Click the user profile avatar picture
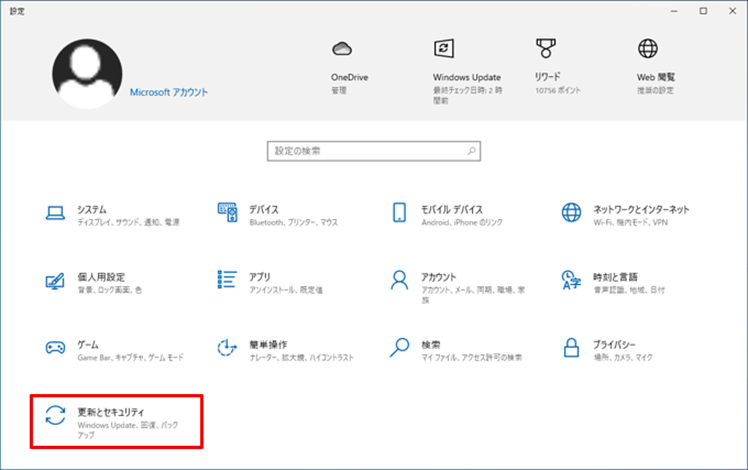Image resolution: width=748 pixels, height=470 pixels. tap(87, 74)
